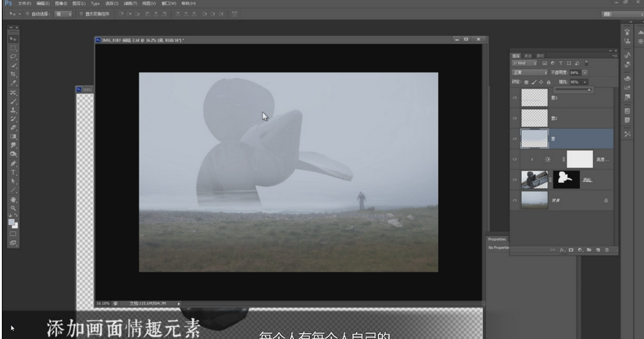The image size is (644, 339).
Task: Switch to the 路径 paths tab
Action: click(x=540, y=55)
